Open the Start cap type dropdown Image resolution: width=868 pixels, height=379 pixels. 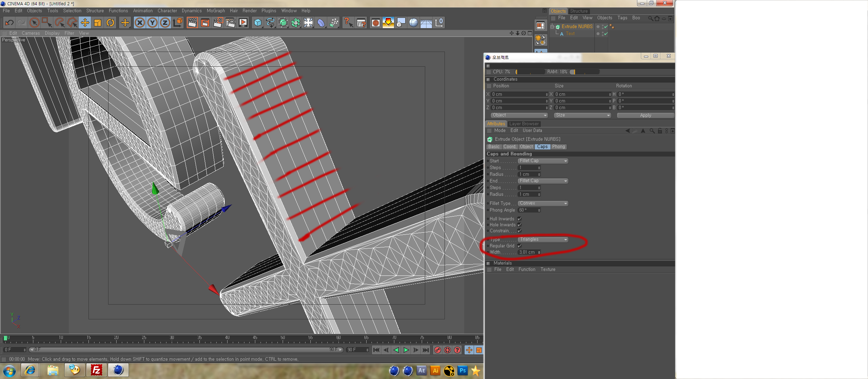pyautogui.click(x=543, y=161)
